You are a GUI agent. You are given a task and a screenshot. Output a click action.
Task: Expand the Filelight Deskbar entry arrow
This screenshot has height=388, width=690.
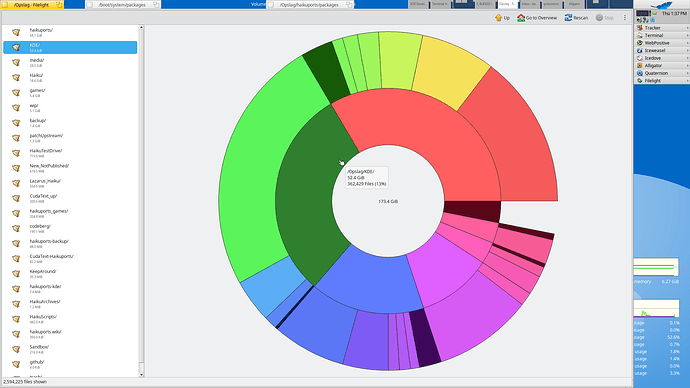coord(687,81)
